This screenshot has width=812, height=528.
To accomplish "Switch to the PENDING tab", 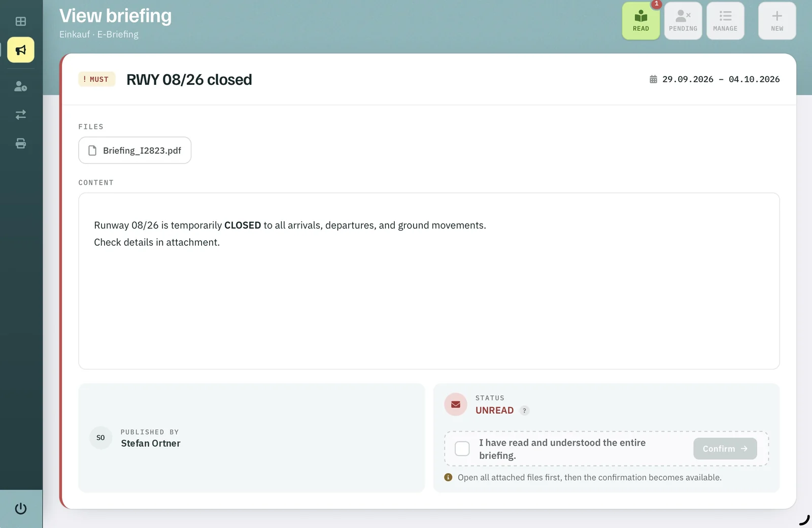I will point(683,21).
